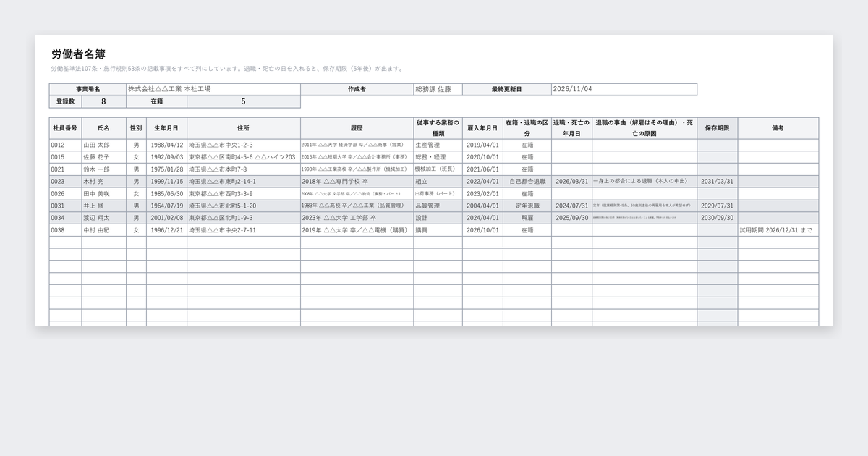Click the status cell 自己都合退職

coord(527,182)
